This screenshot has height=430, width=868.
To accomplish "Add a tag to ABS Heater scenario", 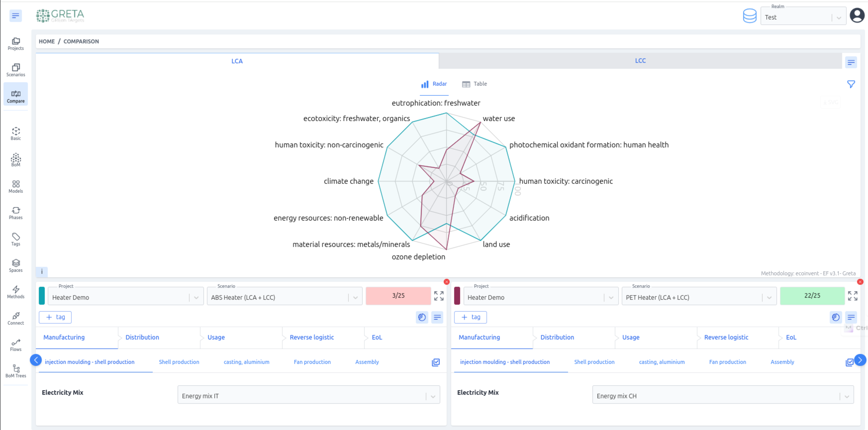I will point(55,317).
